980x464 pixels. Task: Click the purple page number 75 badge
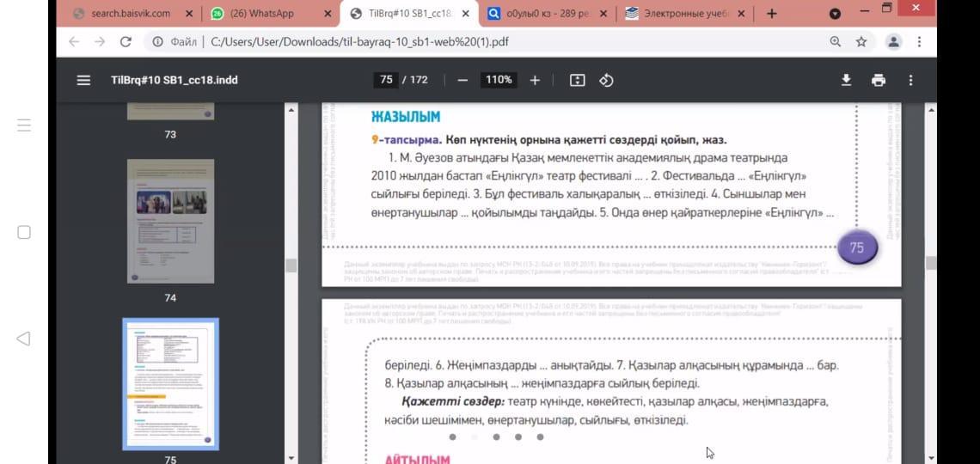(x=857, y=248)
